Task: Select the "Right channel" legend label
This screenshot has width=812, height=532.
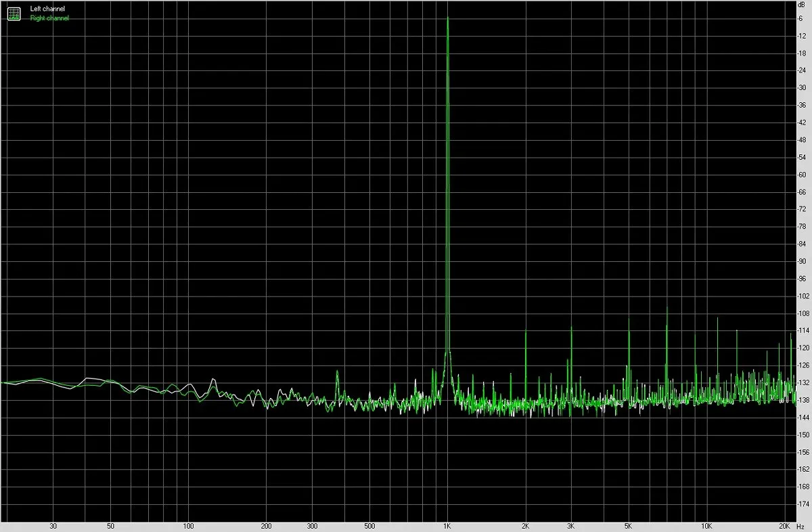Action: (49, 18)
